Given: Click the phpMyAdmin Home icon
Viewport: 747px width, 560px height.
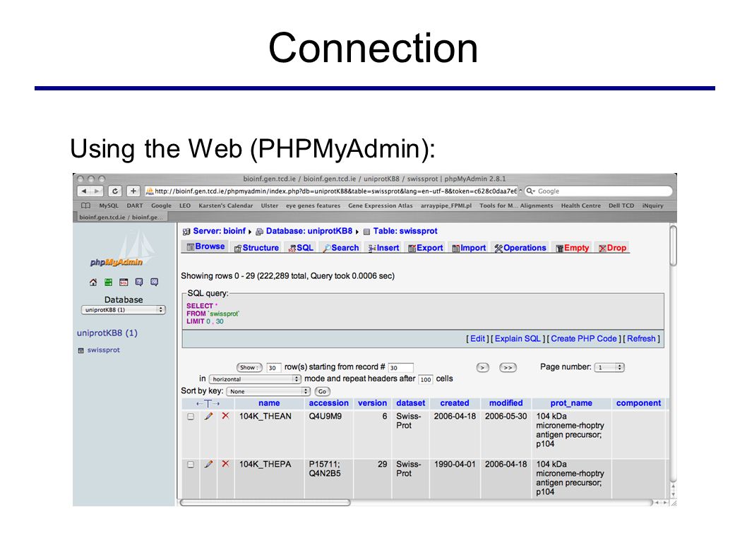Looking at the screenshot, I should [x=93, y=282].
